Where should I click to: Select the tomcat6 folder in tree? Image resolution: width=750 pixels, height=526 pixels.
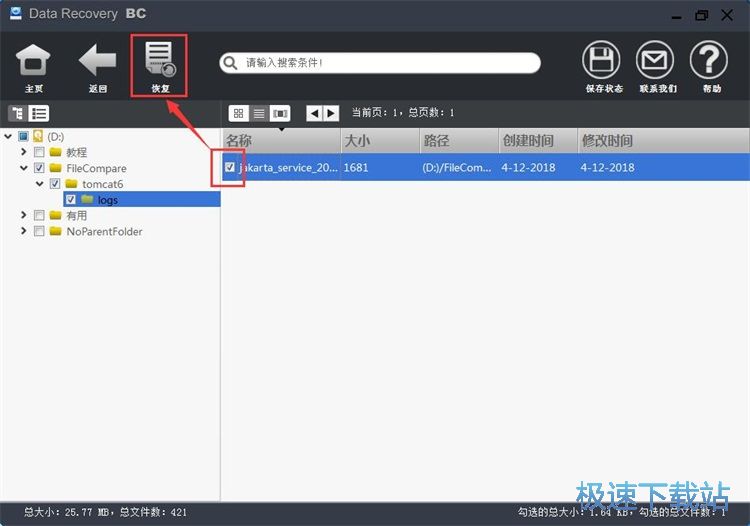102,184
